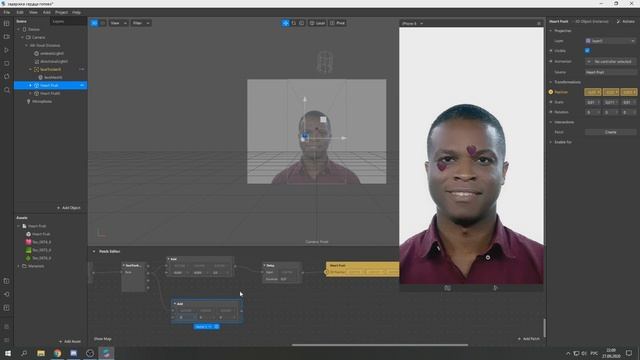Open the viewport View dropdown
This screenshot has height=360, width=640.
tap(118, 23)
